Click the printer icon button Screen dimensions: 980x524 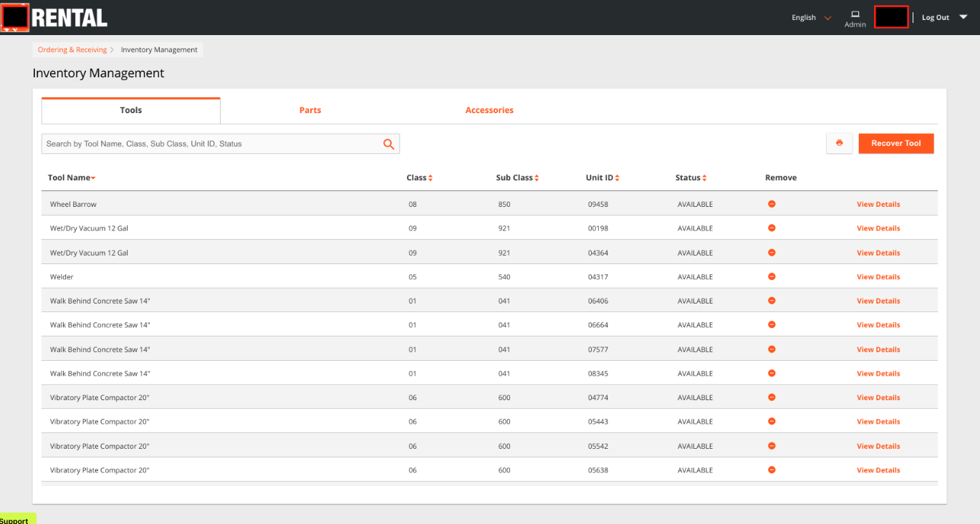tap(839, 143)
